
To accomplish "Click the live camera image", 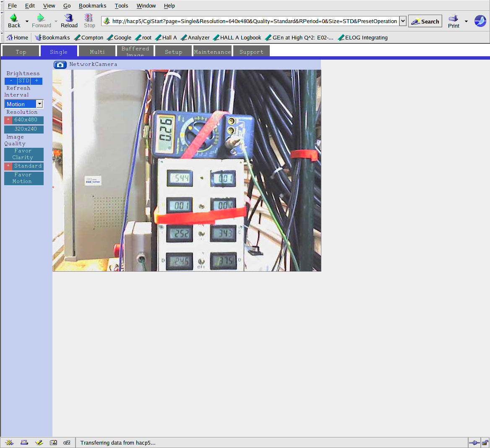I will [187, 170].
